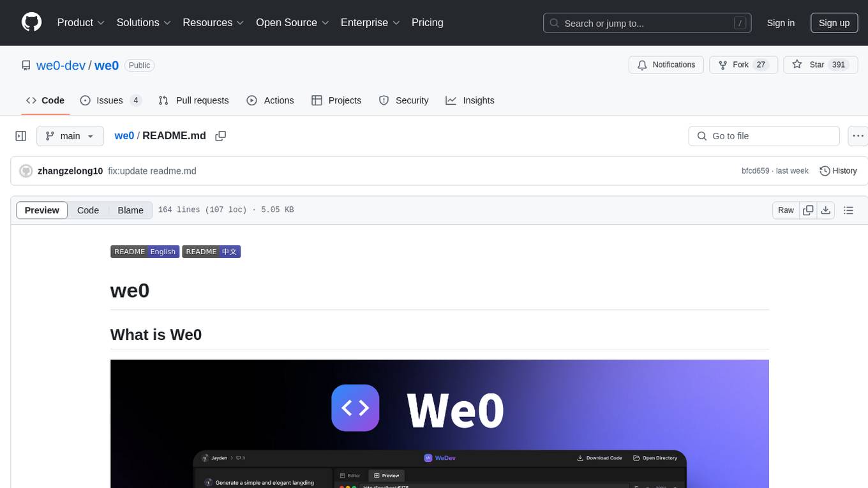Open more file actions ellipsis menu

[x=858, y=136]
